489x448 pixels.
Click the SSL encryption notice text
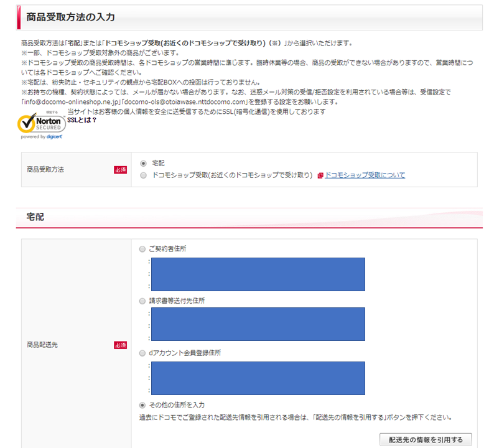197,111
